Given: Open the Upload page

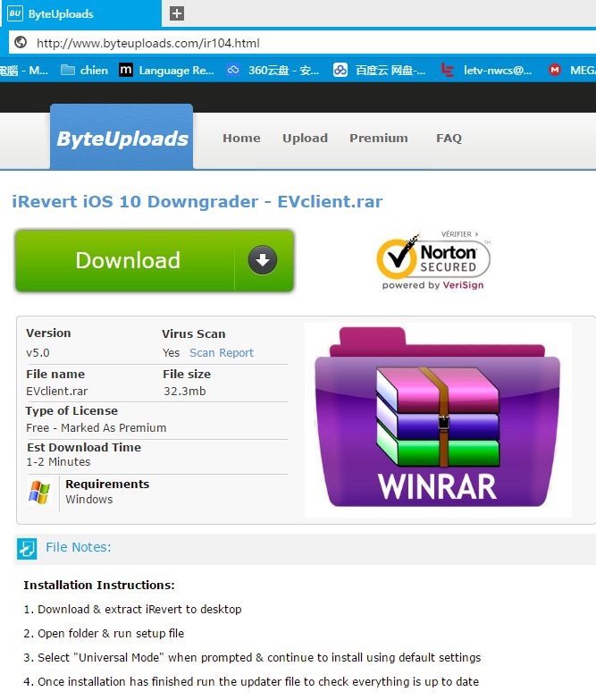Looking at the screenshot, I should [x=305, y=138].
